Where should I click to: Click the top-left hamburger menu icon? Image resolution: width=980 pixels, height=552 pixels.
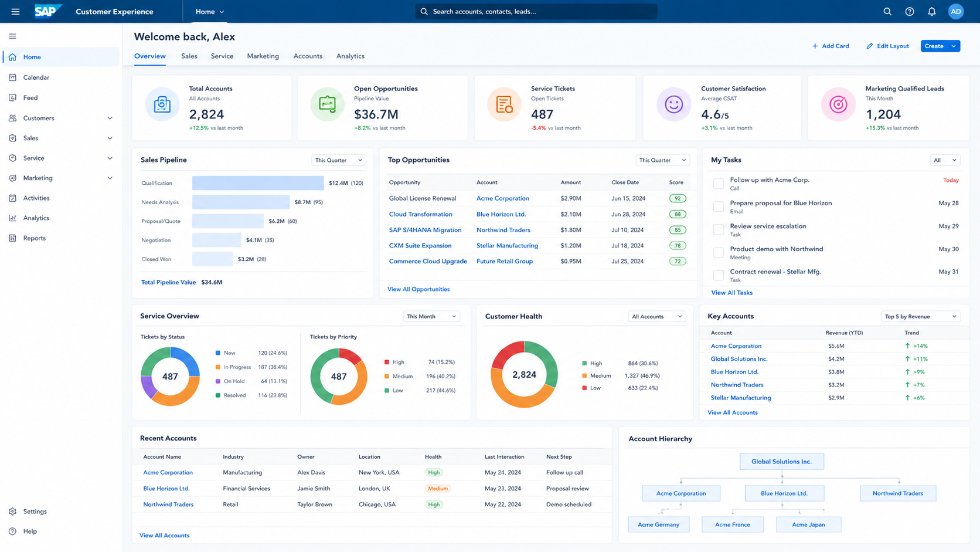pyautogui.click(x=15, y=12)
